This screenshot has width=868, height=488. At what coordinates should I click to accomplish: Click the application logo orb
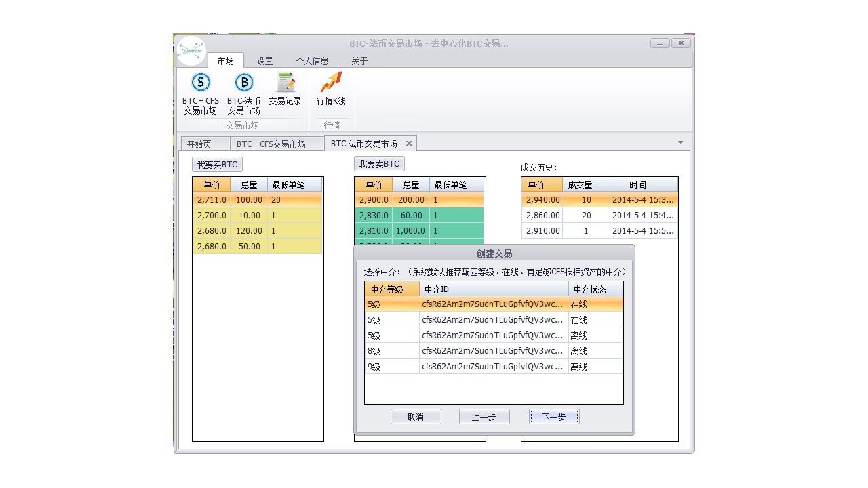pos(191,50)
